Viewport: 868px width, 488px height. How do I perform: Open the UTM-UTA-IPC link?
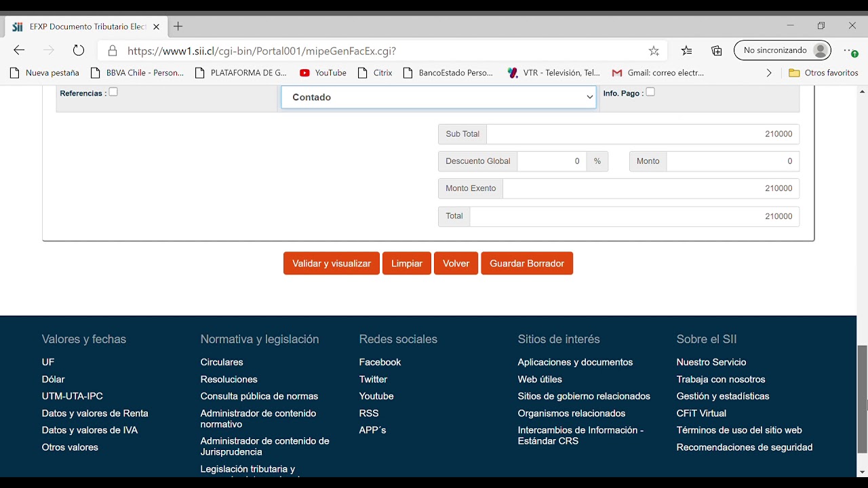(x=73, y=396)
